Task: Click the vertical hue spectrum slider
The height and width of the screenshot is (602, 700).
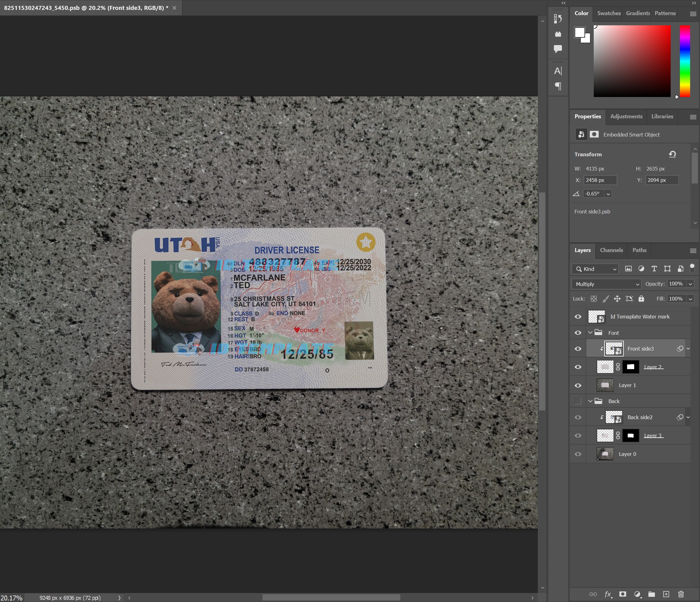Action: click(x=685, y=61)
